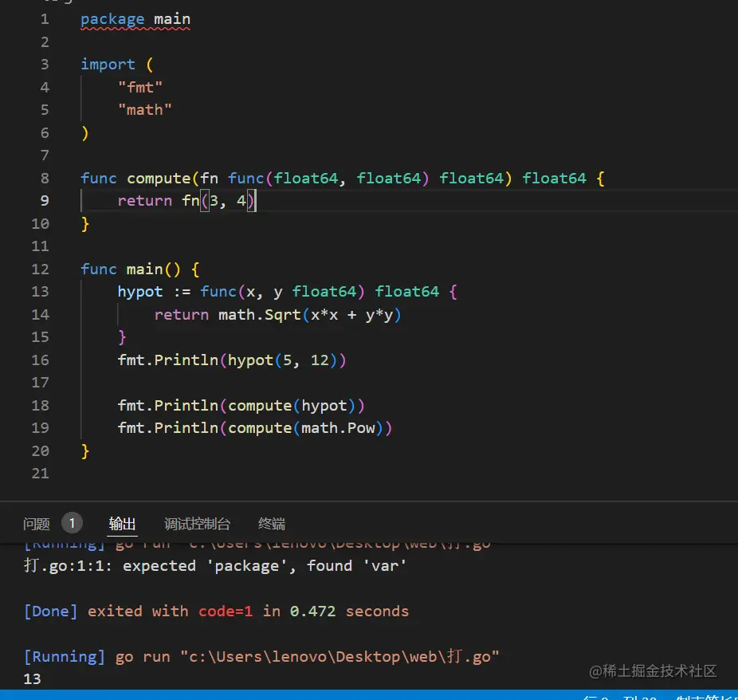The image size is (738, 700).
Task: Click 'func main()' on line 12
Action: 131,269
